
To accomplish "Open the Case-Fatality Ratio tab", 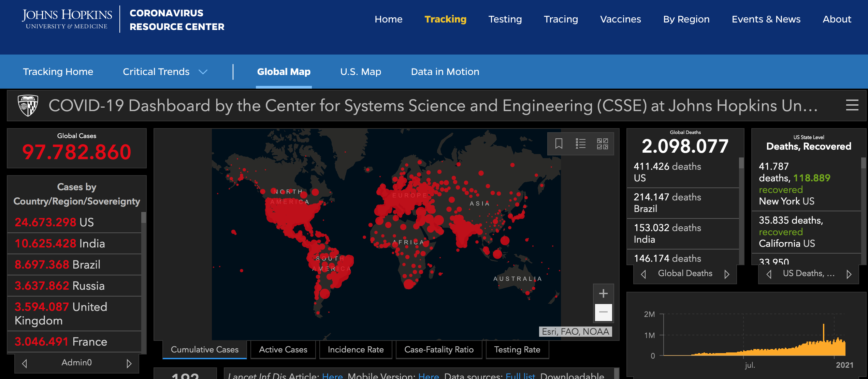I will (439, 350).
